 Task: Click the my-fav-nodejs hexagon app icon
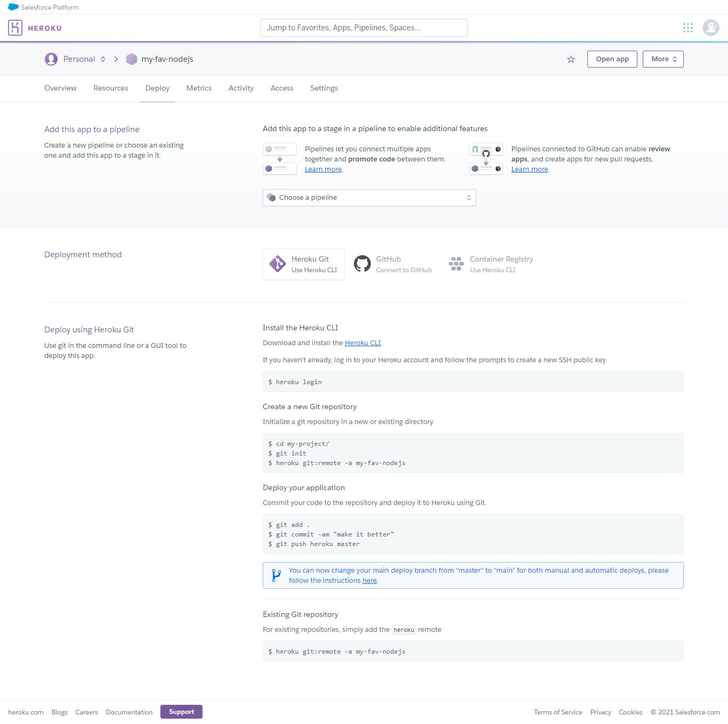[x=132, y=59]
